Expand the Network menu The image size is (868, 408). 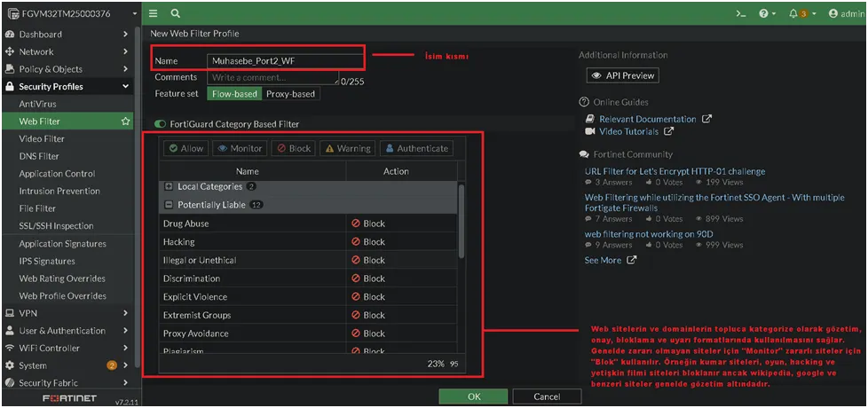coord(67,52)
